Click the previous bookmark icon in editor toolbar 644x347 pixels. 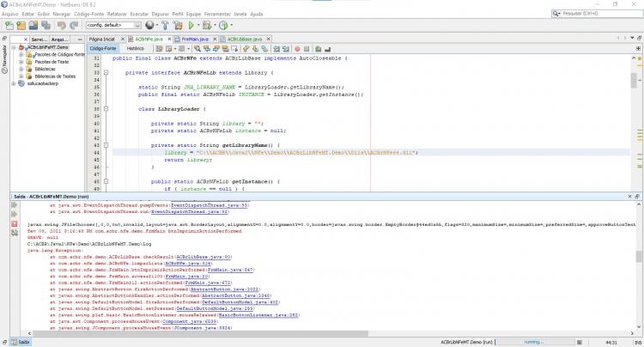click(x=246, y=49)
